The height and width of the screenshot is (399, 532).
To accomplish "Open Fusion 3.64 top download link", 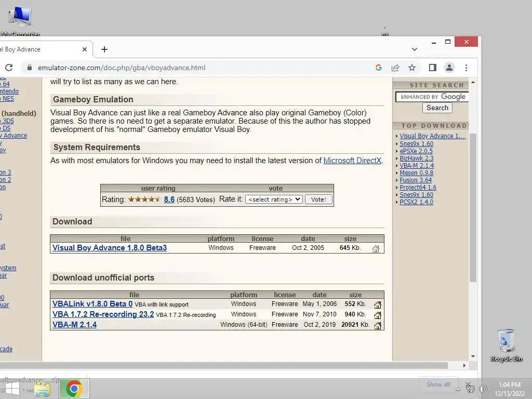I will (416, 180).
